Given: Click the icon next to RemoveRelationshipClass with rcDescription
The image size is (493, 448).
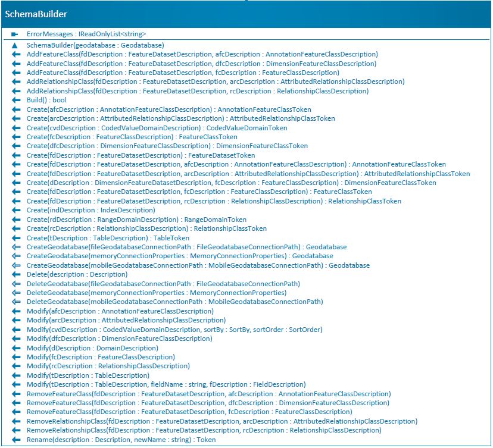Looking at the screenshot, I should [x=15, y=430].
